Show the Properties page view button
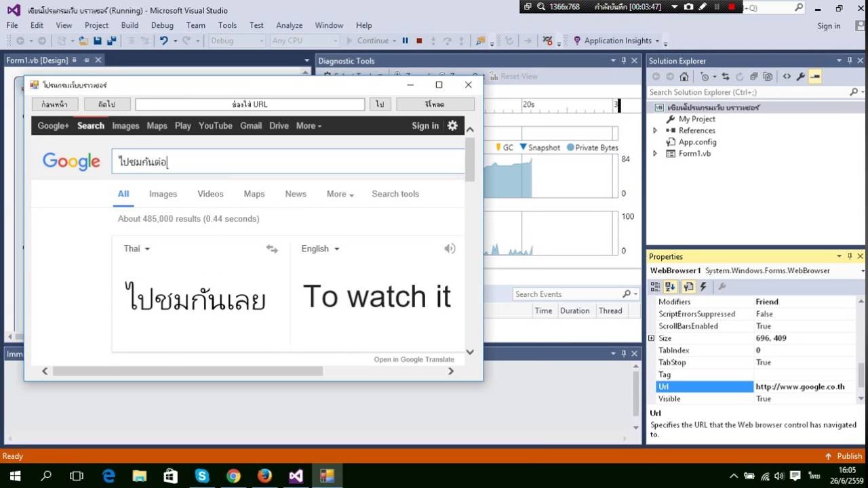The image size is (868, 488). [x=688, y=287]
